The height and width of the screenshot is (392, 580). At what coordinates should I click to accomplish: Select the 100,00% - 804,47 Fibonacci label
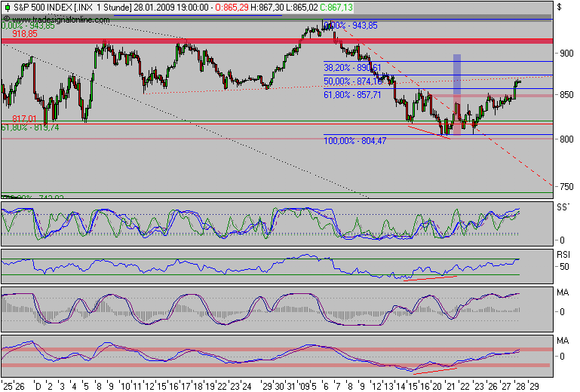354,140
